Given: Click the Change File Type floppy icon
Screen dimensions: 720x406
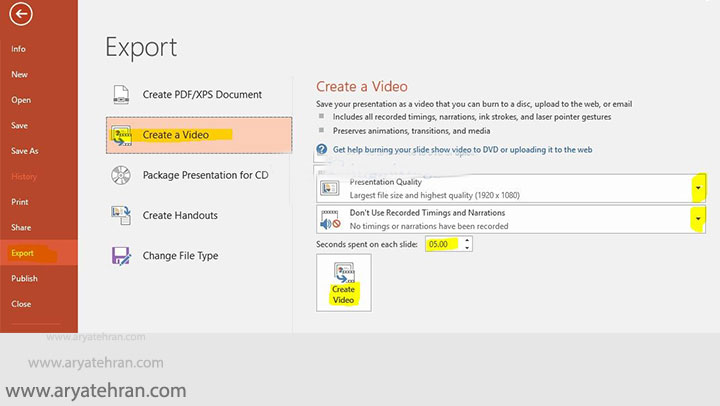Looking at the screenshot, I should 121,255.
